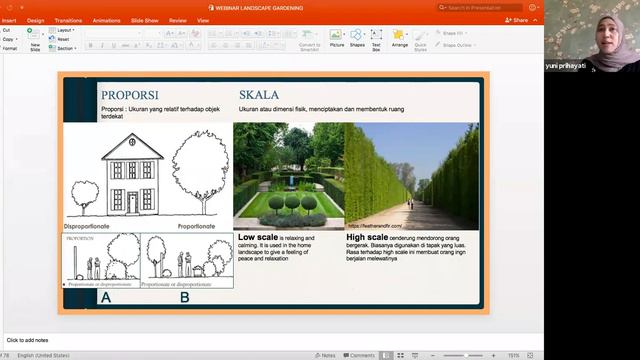
Task: Open the Slide Show tab
Action: [x=144, y=20]
